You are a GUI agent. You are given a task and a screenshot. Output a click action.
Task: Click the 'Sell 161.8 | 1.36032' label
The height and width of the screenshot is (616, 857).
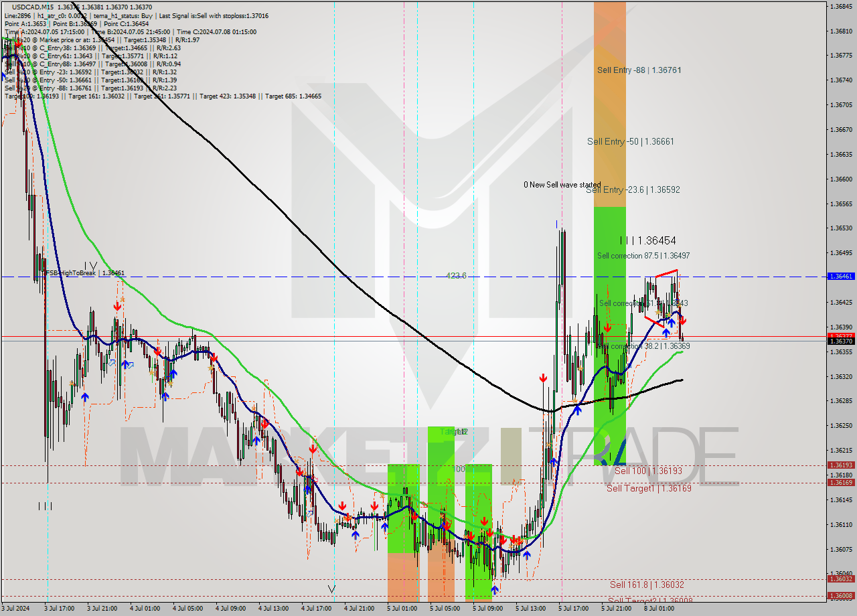[647, 585]
